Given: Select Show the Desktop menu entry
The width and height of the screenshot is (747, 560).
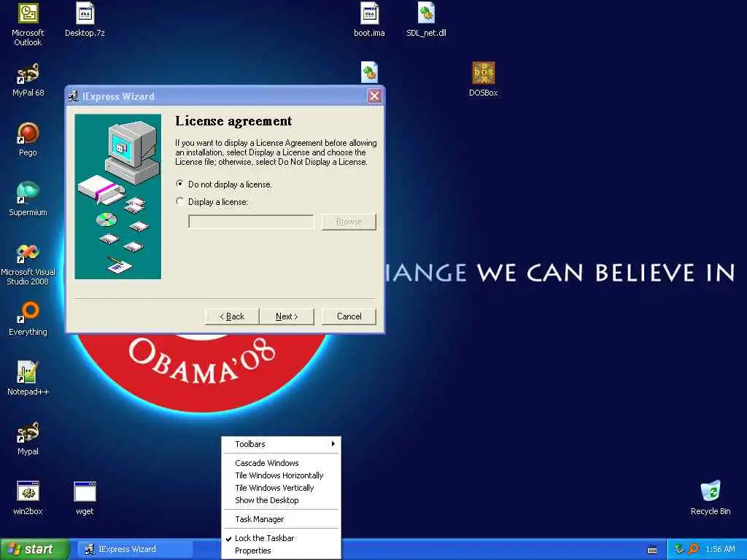Looking at the screenshot, I should [282, 500].
